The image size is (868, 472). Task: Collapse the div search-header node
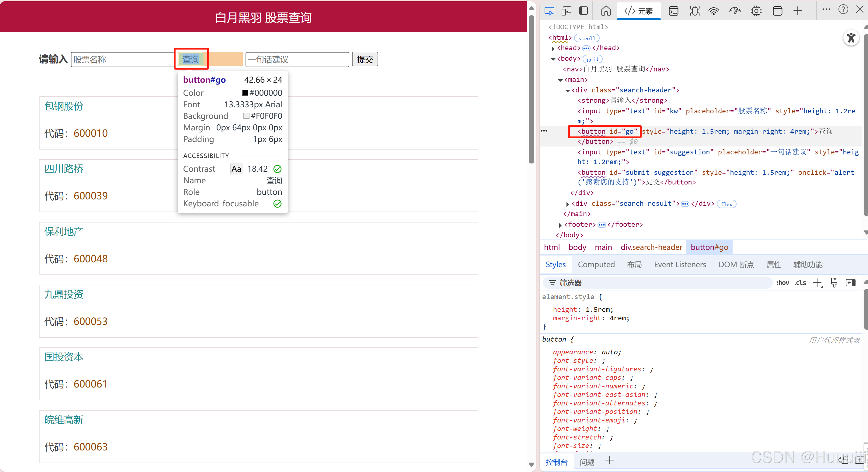pos(567,91)
